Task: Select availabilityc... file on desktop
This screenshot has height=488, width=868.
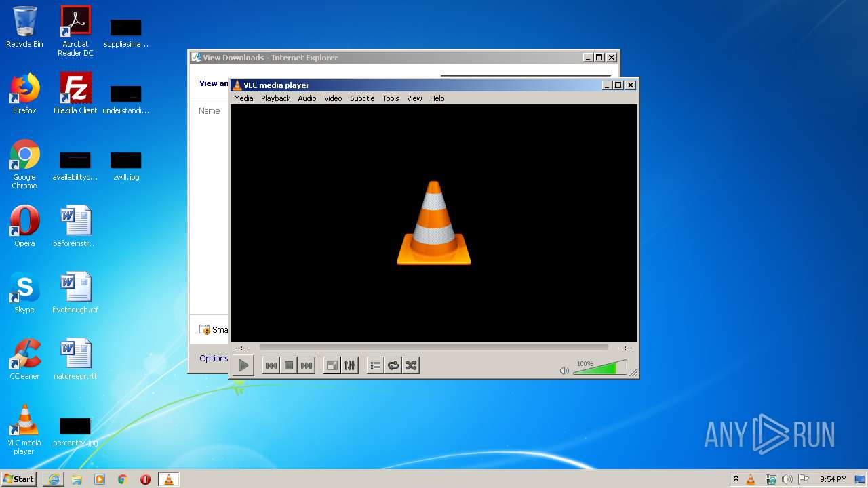Action: pyautogui.click(x=75, y=167)
